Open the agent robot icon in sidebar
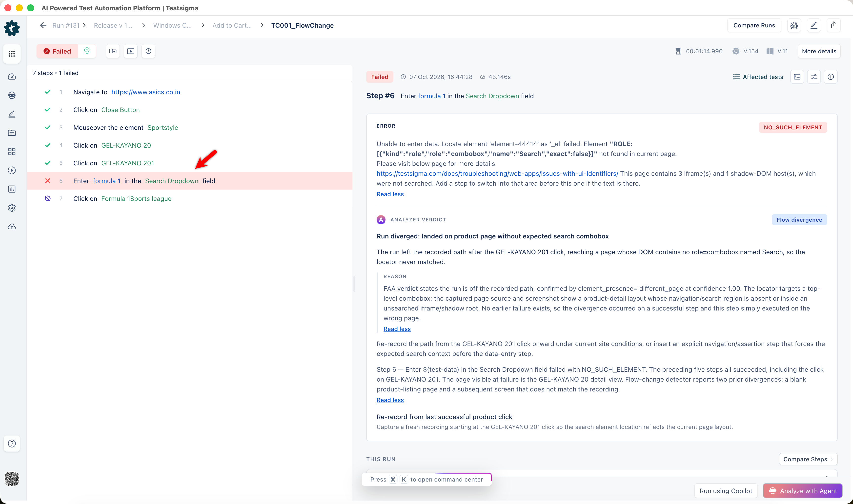Screen dimensions: 853x504 coord(12,96)
